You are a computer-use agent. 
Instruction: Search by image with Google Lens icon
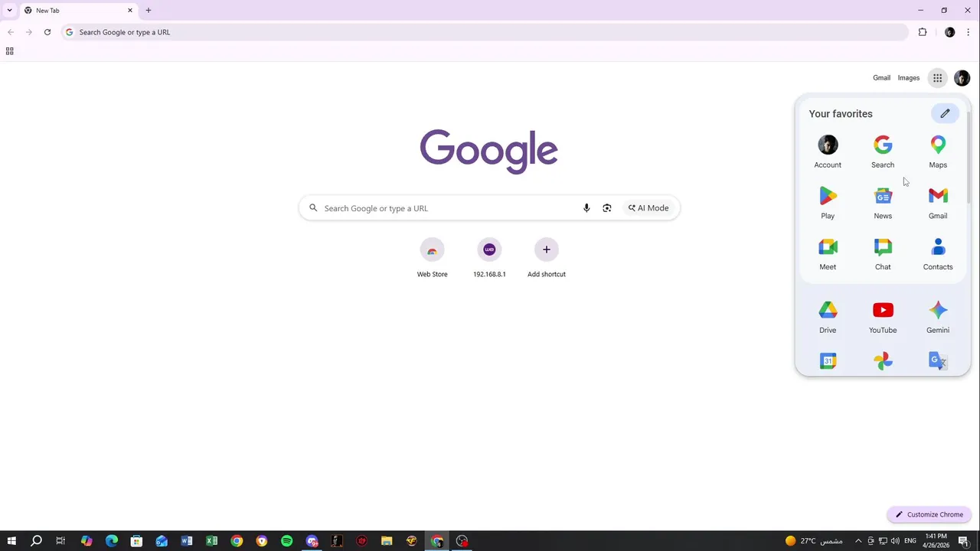[607, 208]
